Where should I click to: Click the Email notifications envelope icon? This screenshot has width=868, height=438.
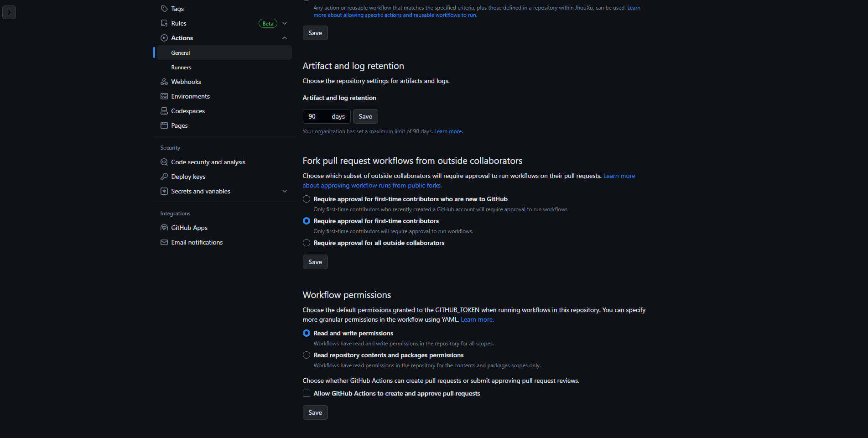pyautogui.click(x=164, y=242)
